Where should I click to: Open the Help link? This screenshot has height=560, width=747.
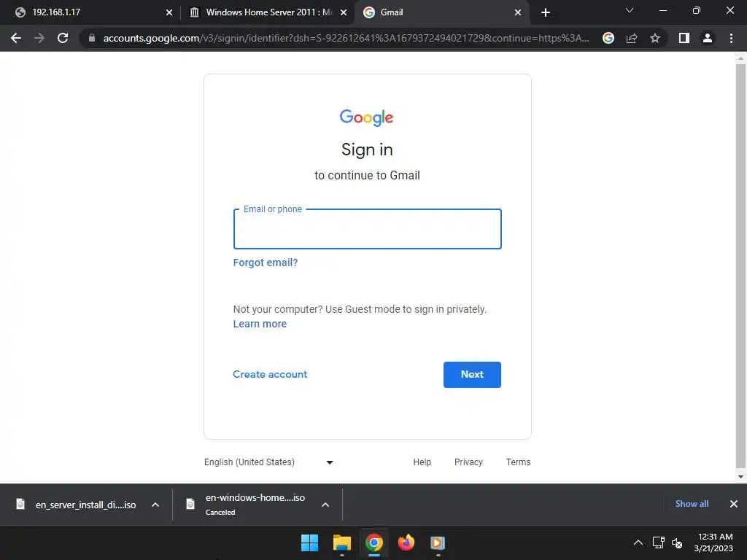click(x=422, y=462)
